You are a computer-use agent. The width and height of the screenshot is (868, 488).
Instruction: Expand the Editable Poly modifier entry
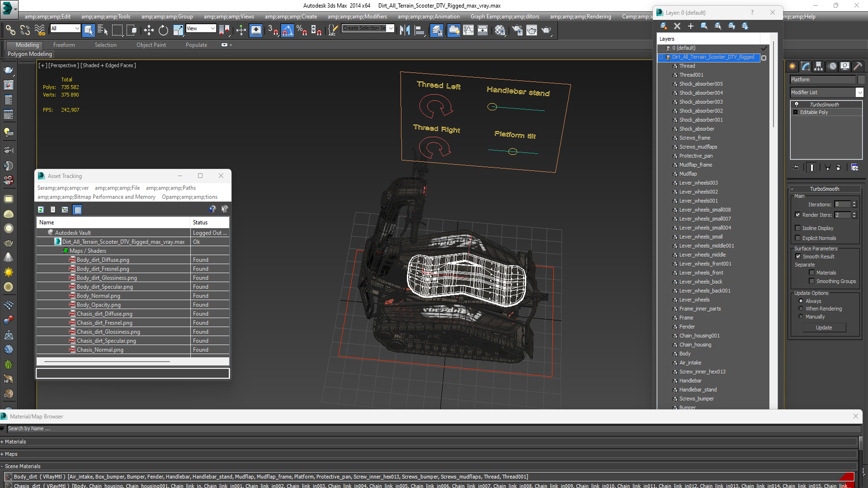tap(795, 113)
